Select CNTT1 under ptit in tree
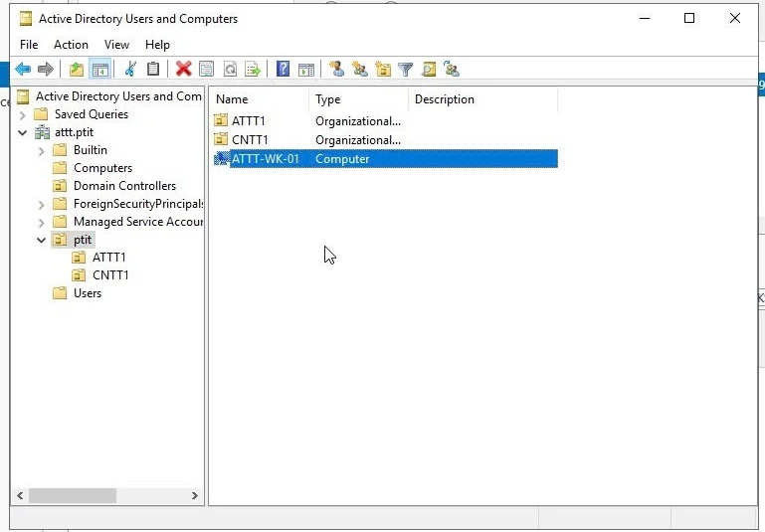This screenshot has width=765, height=532. (x=110, y=275)
